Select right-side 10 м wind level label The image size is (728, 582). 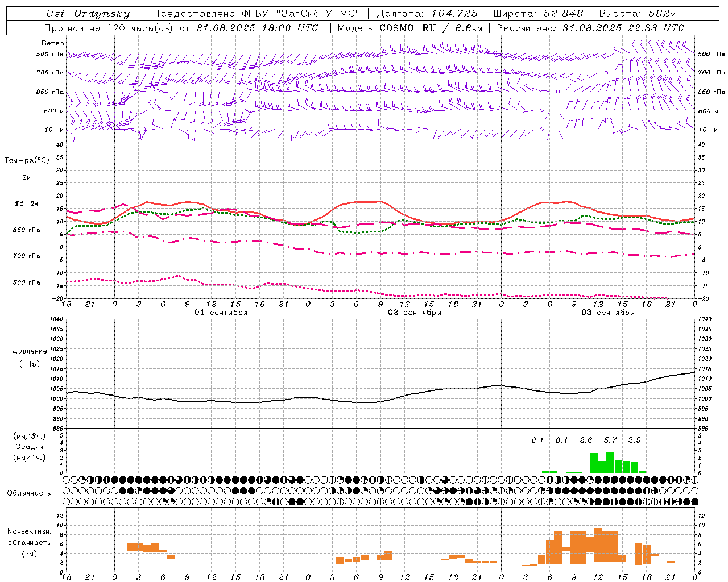[x=708, y=130]
